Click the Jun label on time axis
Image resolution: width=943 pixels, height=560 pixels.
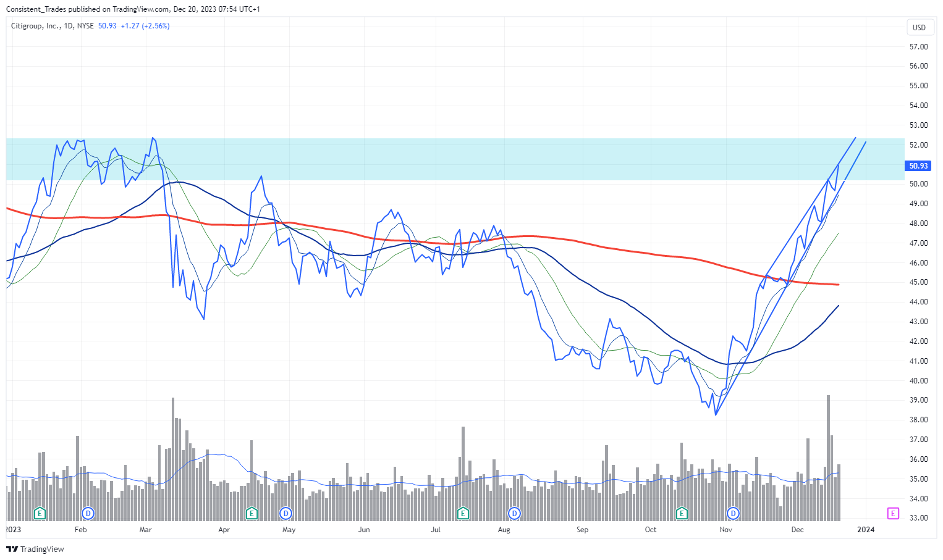pyautogui.click(x=364, y=530)
